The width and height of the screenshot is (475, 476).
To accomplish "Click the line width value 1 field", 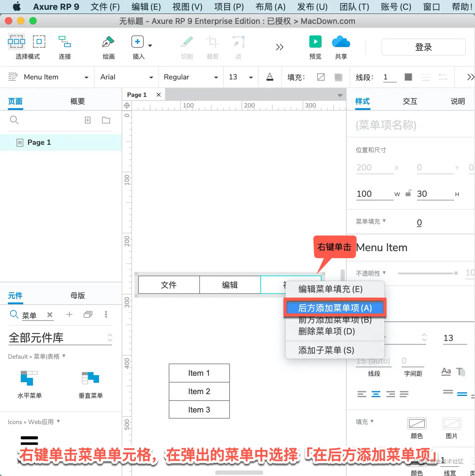I will 390,77.
